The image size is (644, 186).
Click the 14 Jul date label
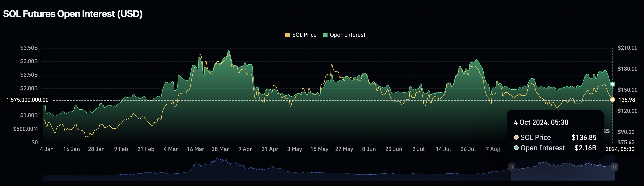[443, 149]
